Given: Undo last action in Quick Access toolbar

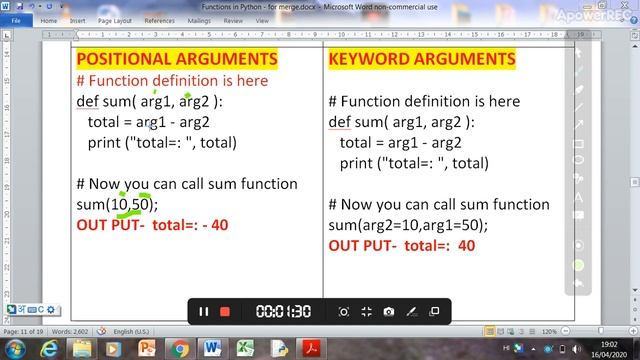Looking at the screenshot, I should click(31, 6).
